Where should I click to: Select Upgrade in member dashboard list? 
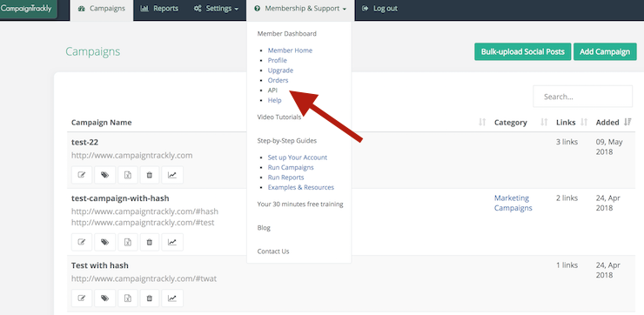coord(280,70)
